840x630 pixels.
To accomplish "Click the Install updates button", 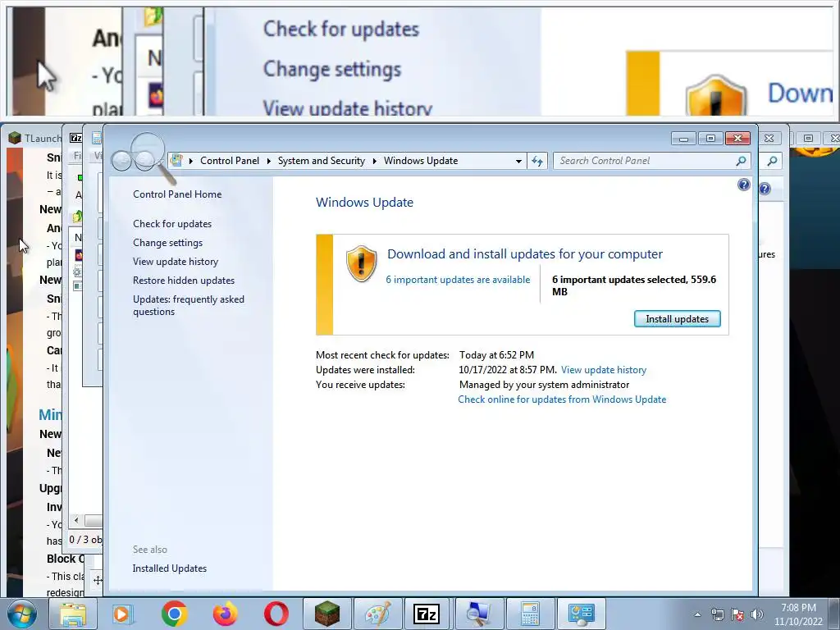I will (x=677, y=319).
